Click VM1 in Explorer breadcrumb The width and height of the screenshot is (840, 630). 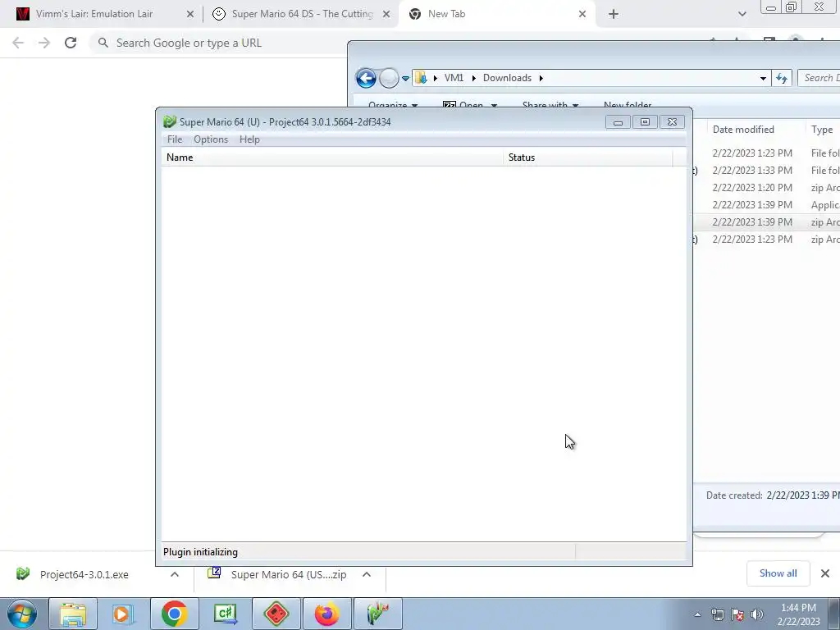click(x=454, y=78)
